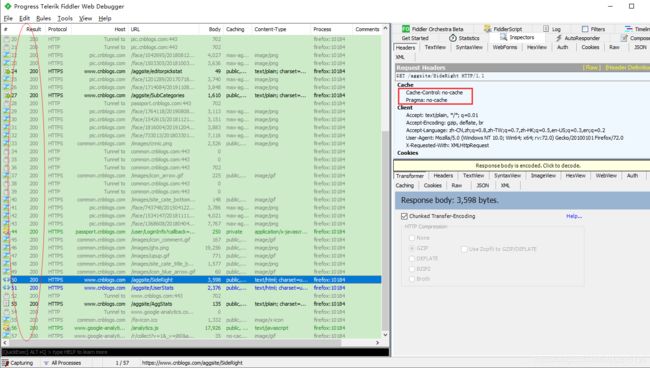Click the Help... link in Transformer
The height and width of the screenshot is (368, 650).
(574, 216)
